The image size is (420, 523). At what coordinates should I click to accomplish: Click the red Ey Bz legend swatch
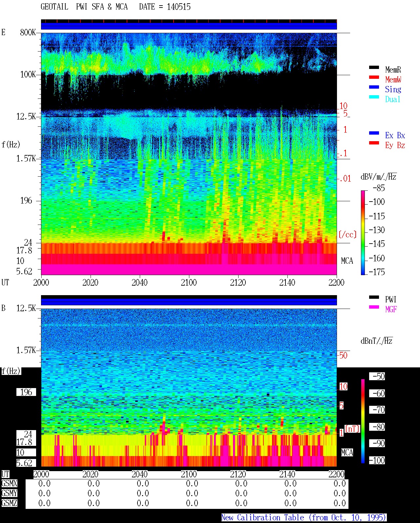pos(374,143)
